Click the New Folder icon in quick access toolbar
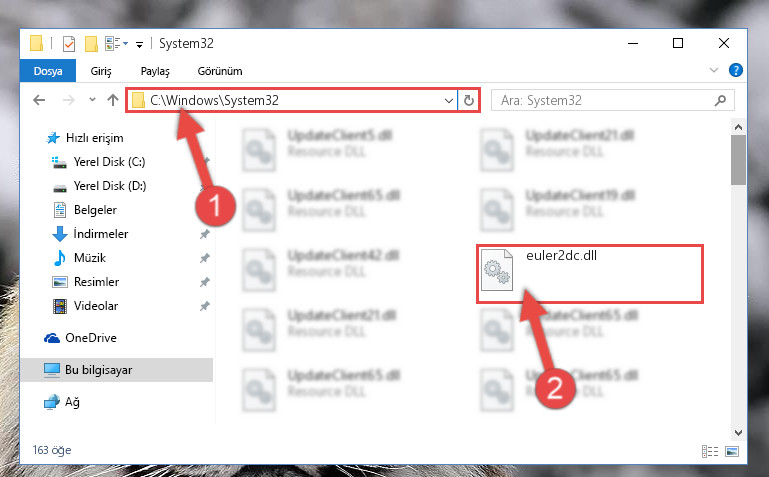 coord(91,44)
